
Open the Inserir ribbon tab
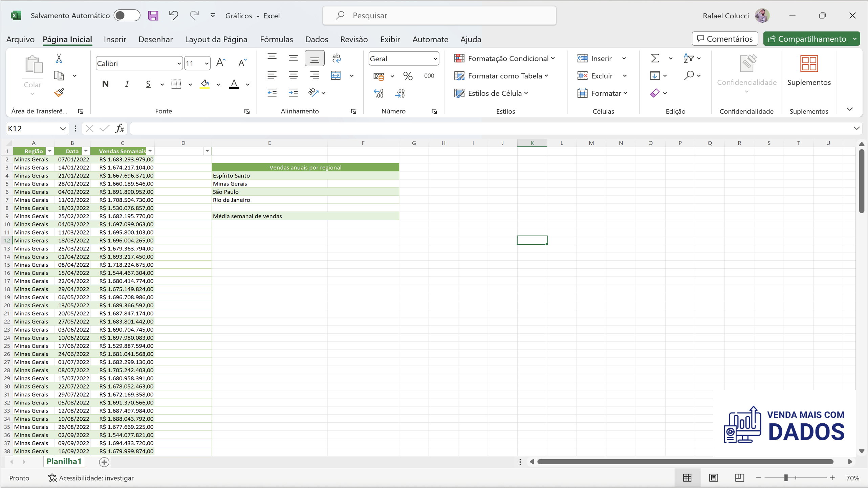(x=115, y=39)
